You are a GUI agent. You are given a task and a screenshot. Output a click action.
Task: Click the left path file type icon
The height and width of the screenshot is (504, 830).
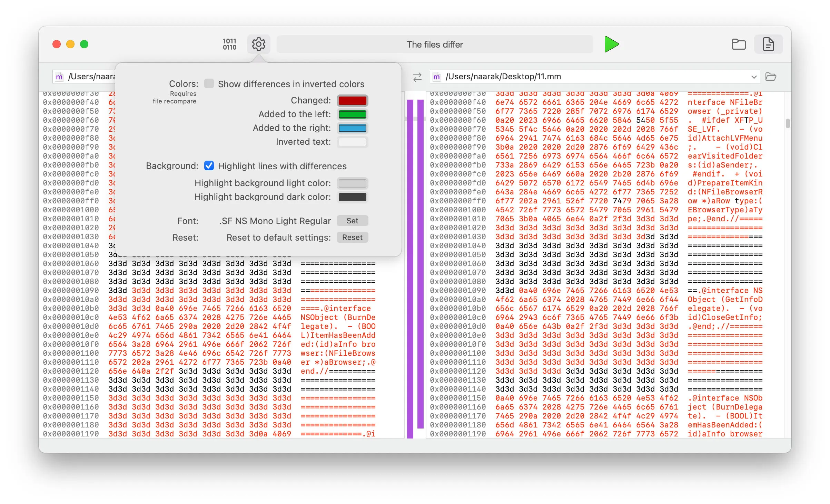[59, 77]
